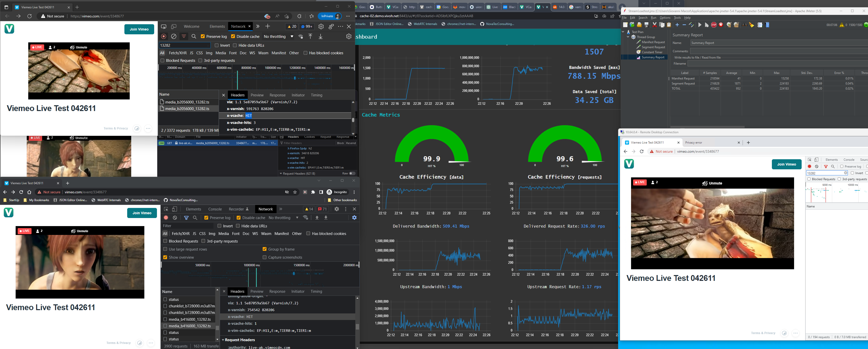Open the JMeter Options menu
Image resolution: width=868 pixels, height=349 pixels.
tap(665, 18)
